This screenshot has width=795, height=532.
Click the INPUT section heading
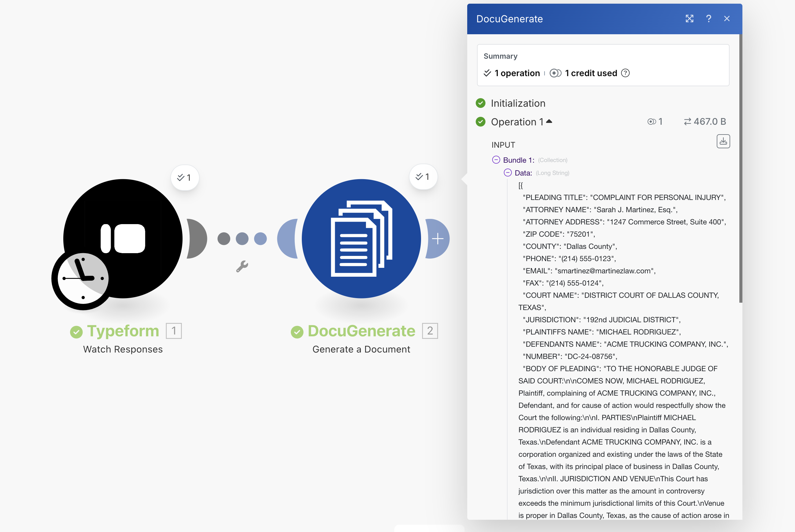click(503, 145)
